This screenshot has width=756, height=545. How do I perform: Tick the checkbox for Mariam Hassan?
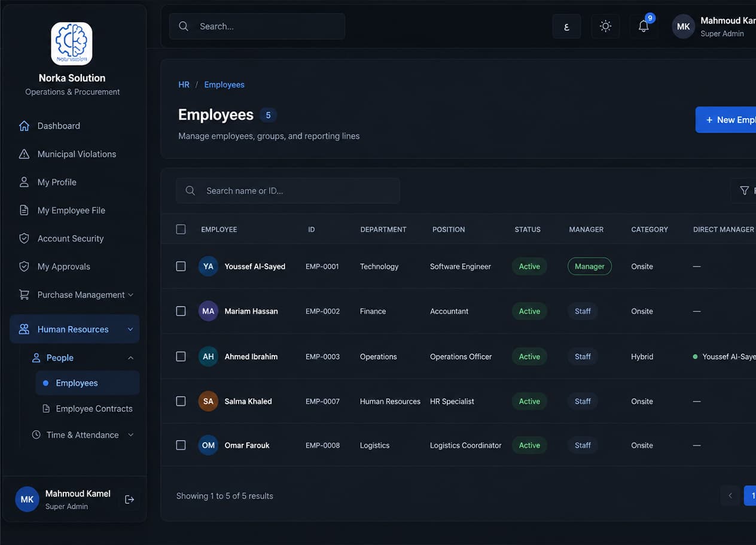point(181,311)
